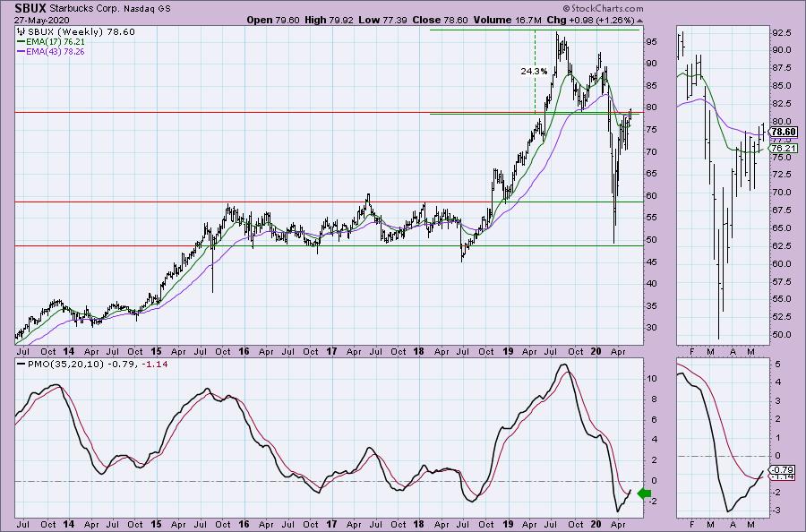Click the '45' price axis label
Viewport: 806px width, 532px height.
click(651, 262)
